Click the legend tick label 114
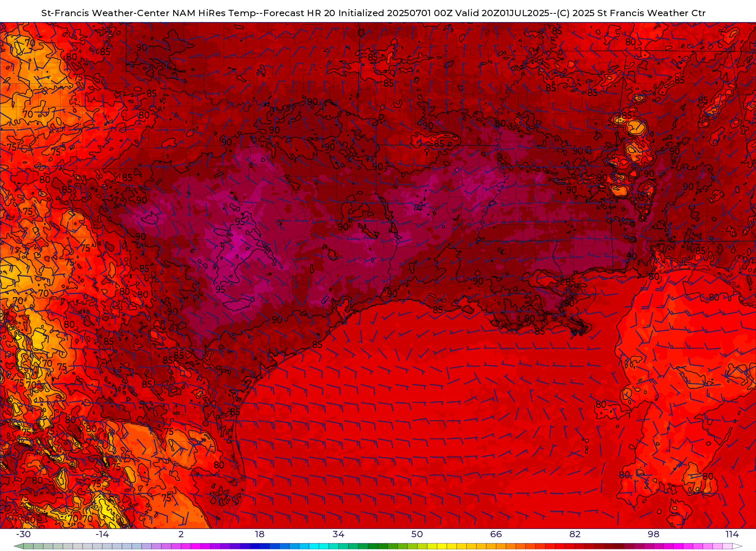Screen dimensions: 756x551 [x=732, y=534]
